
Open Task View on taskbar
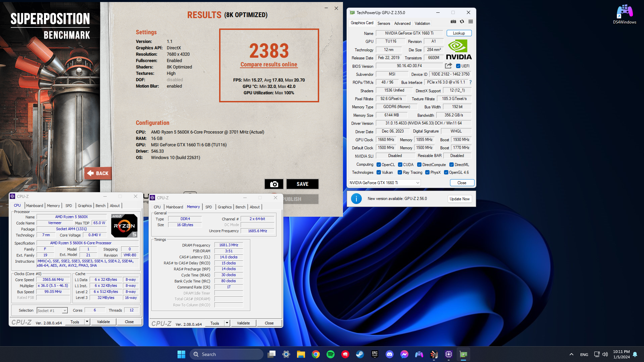coord(271,354)
